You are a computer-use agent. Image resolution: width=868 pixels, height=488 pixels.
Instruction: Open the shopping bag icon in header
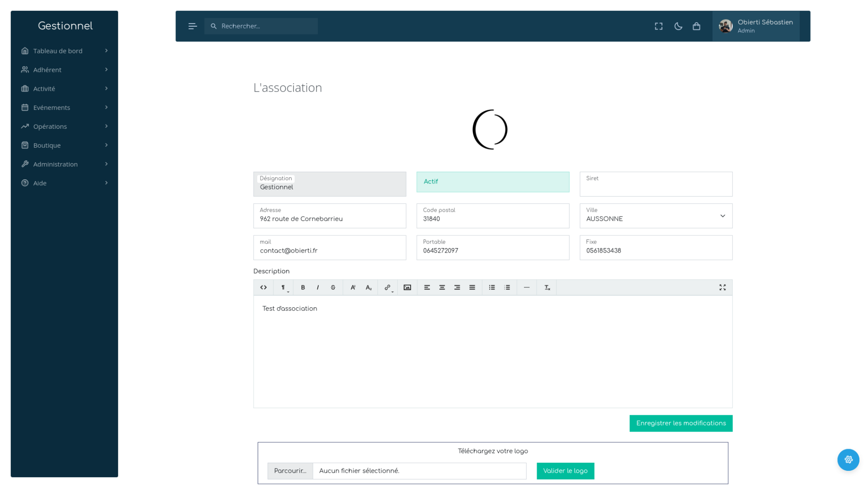point(696,26)
